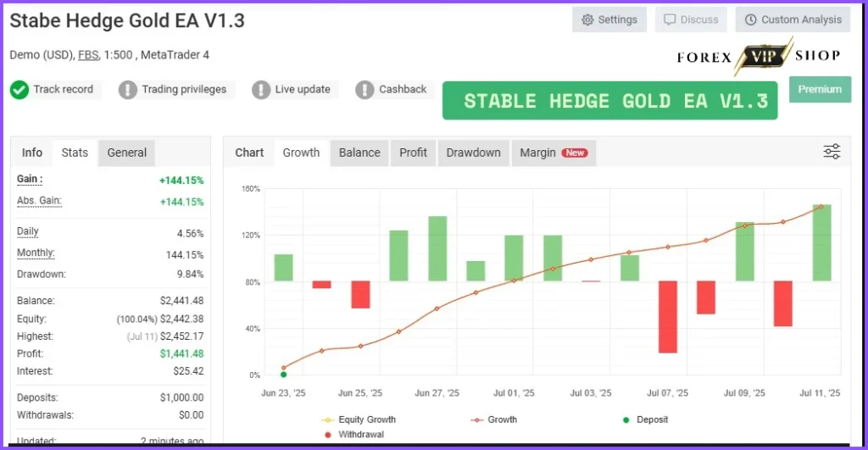Switch to the Profit chart tab
This screenshot has width=868, height=450.
click(x=413, y=153)
